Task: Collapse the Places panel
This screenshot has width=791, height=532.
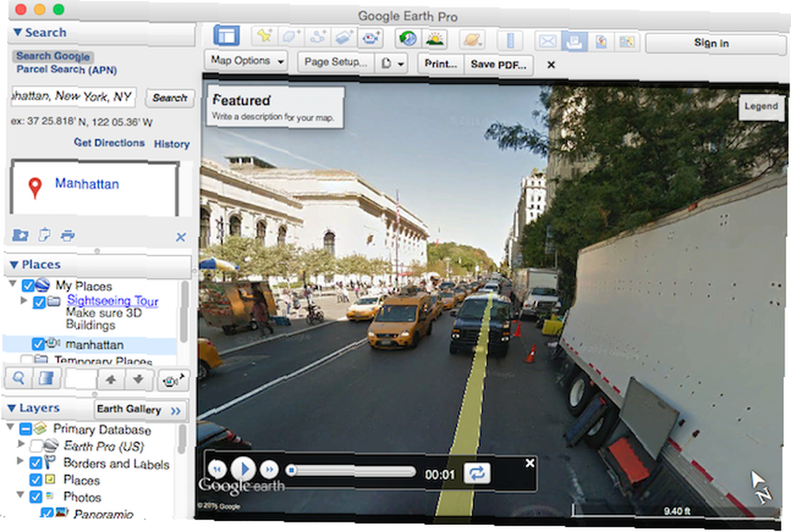Action: 14,264
